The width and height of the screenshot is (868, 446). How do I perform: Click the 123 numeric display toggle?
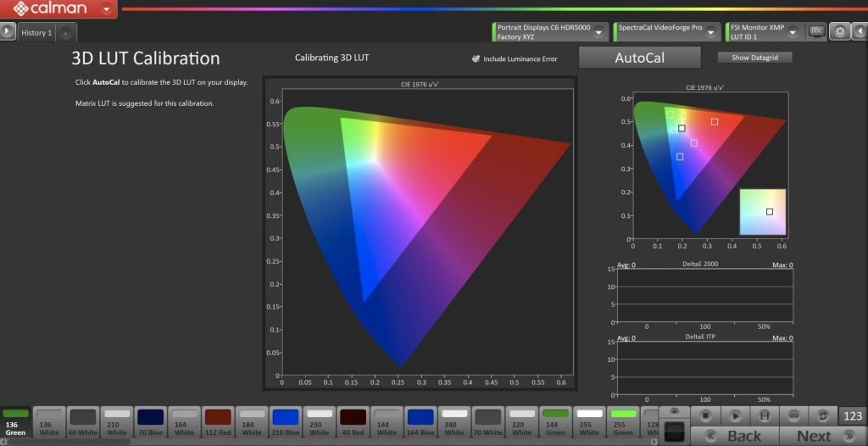tap(852, 415)
